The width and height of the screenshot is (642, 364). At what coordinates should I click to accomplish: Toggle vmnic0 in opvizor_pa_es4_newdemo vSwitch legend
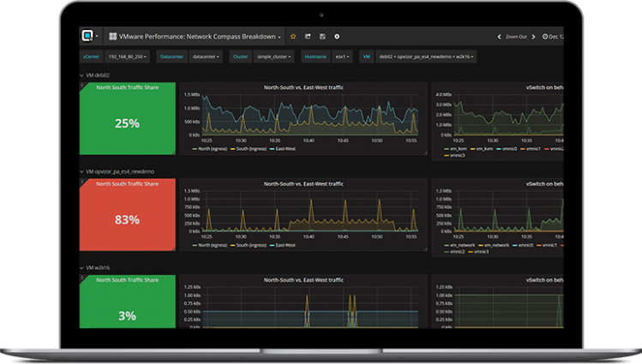(x=525, y=246)
